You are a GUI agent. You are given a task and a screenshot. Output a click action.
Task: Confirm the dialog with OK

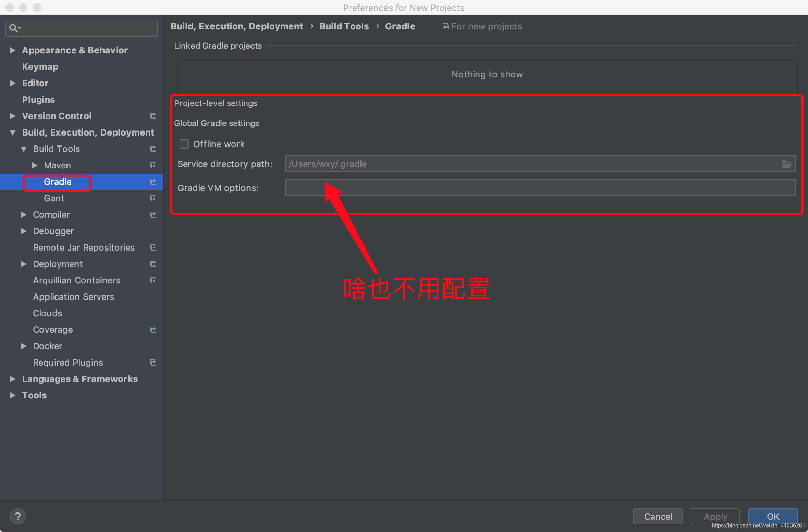[x=772, y=516]
